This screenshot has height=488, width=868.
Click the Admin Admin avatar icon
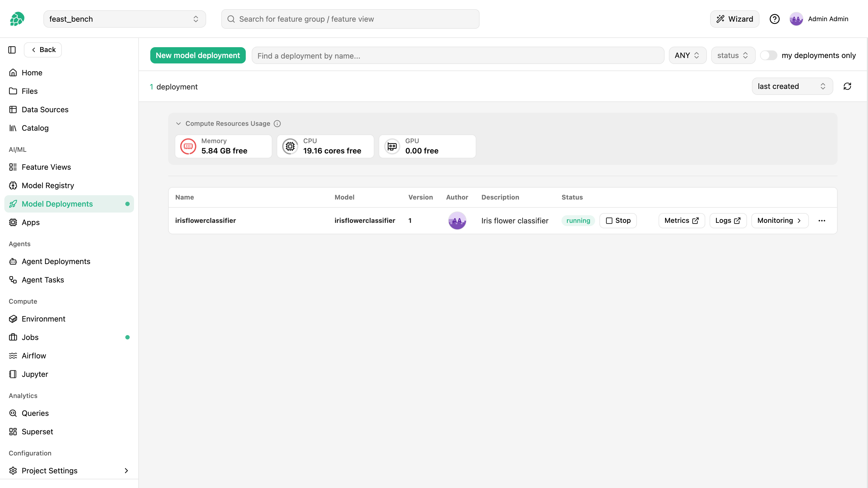point(796,19)
